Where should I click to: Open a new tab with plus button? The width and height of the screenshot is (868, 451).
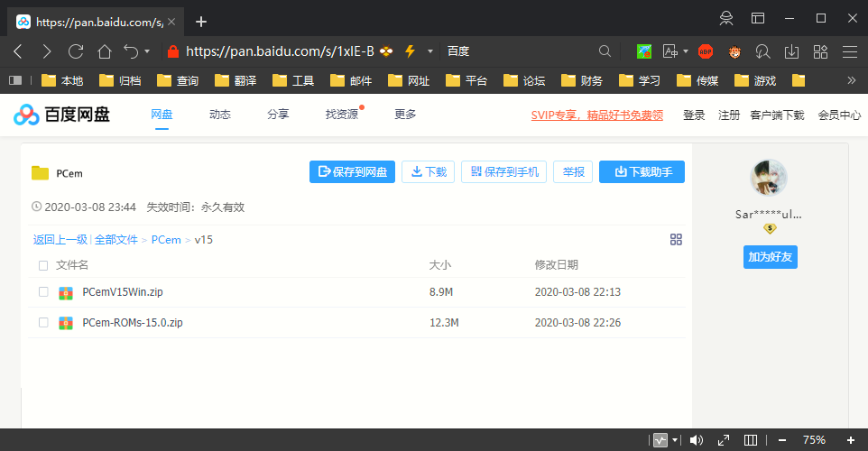201,22
